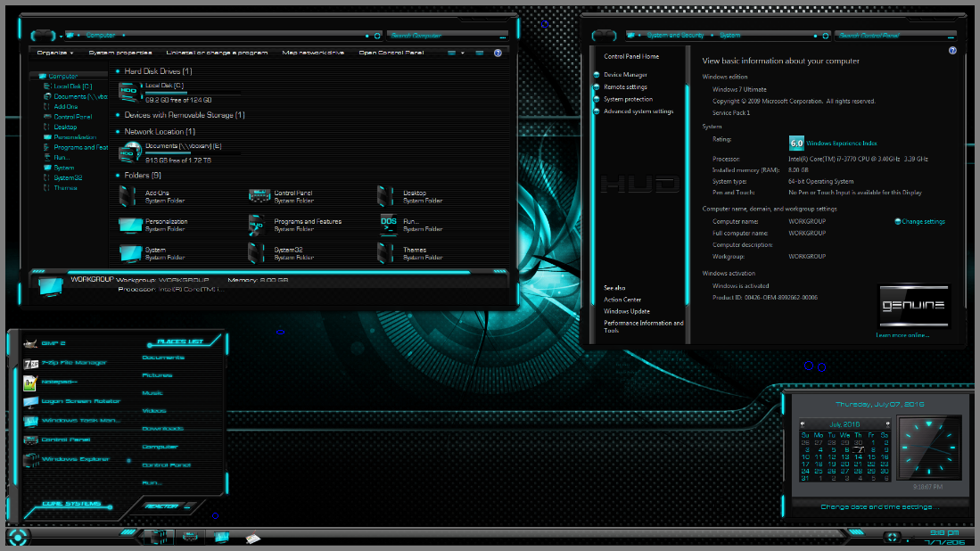Open Windows Update under See also
This screenshot has height=551, width=980.
tap(626, 311)
